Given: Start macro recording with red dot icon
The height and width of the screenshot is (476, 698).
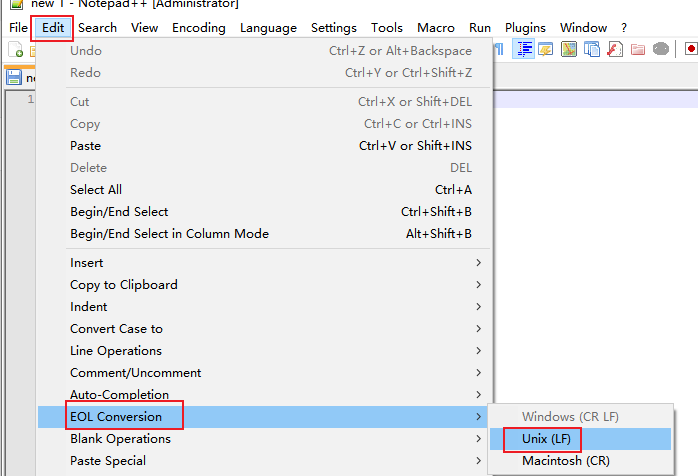Looking at the screenshot, I should (x=691, y=49).
